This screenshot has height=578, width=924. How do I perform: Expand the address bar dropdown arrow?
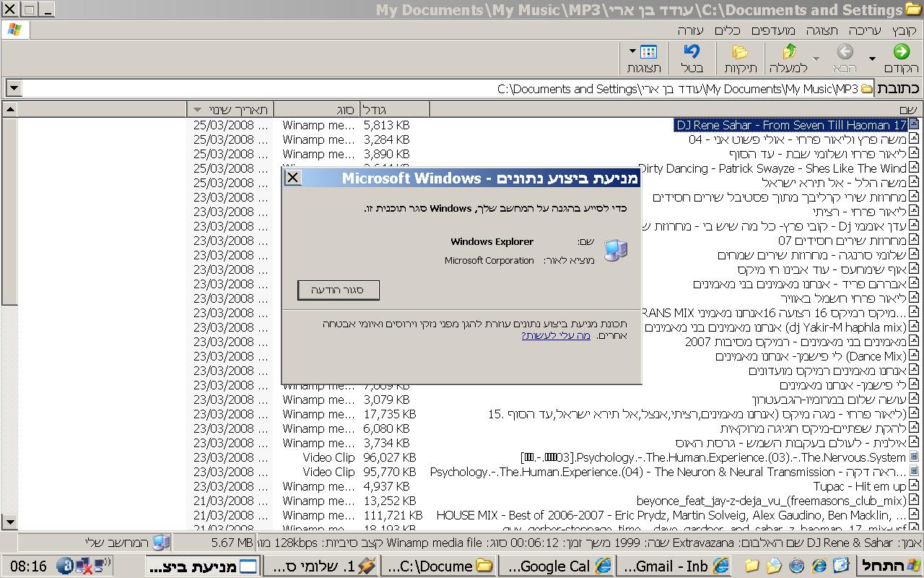(x=13, y=89)
